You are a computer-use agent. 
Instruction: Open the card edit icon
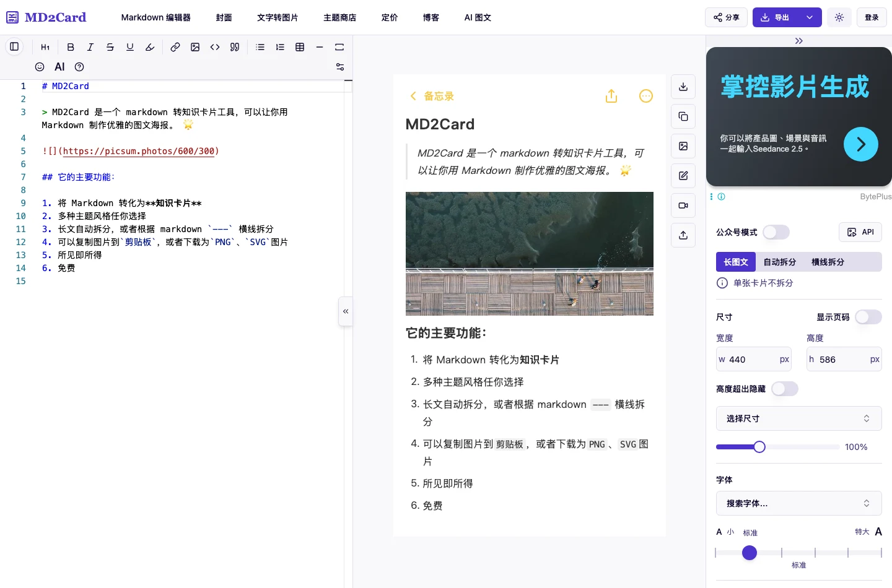(x=683, y=176)
